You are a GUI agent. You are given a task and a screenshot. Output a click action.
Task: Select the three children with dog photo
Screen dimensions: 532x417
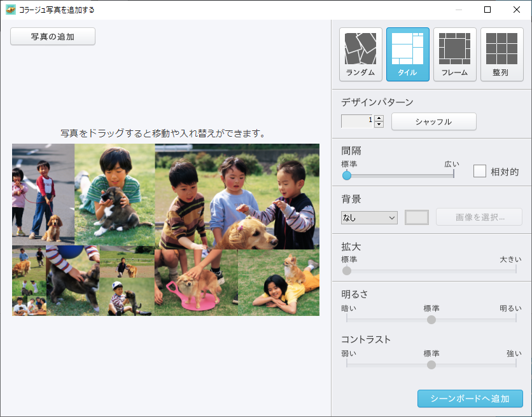point(237,196)
